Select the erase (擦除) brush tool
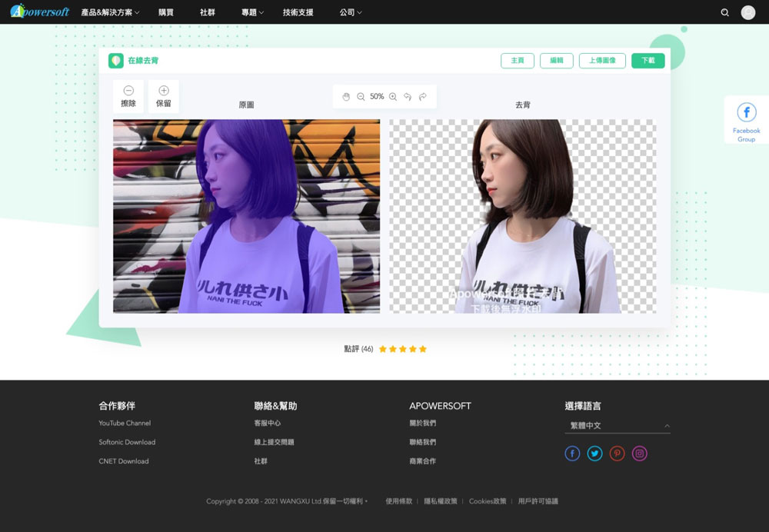 pos(128,96)
